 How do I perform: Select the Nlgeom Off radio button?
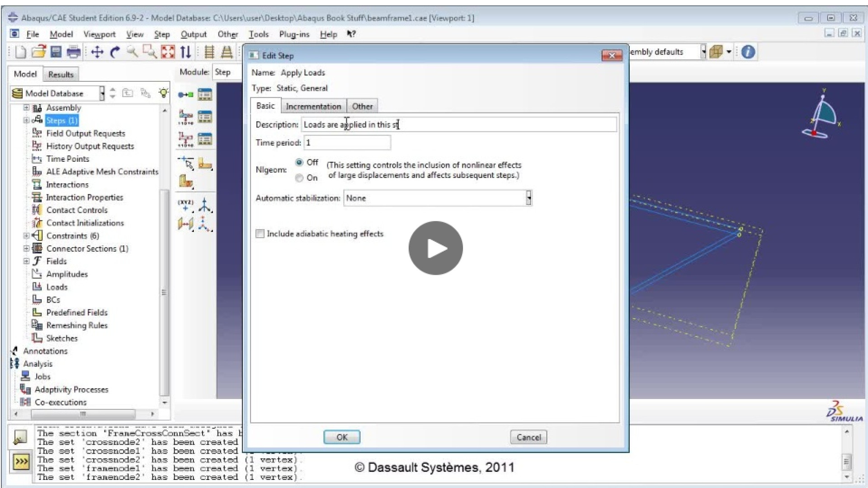[299, 162]
